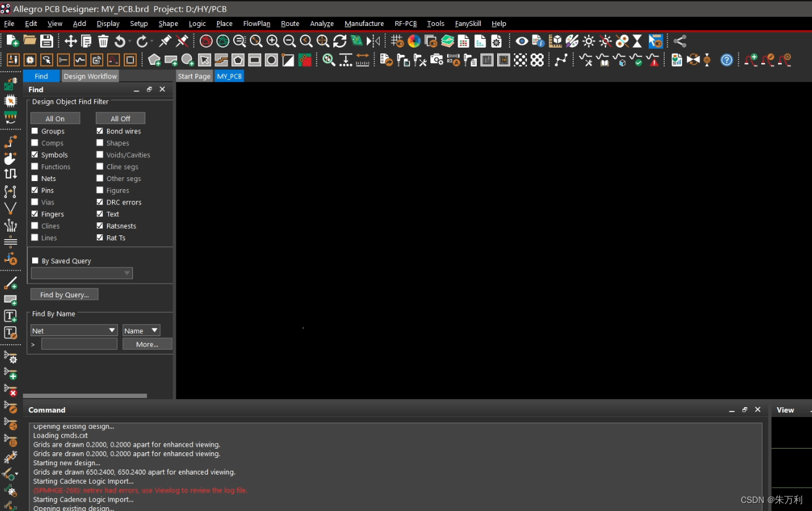Image resolution: width=812 pixels, height=511 pixels.
Task: Switch to the Start Page tab
Action: [194, 76]
